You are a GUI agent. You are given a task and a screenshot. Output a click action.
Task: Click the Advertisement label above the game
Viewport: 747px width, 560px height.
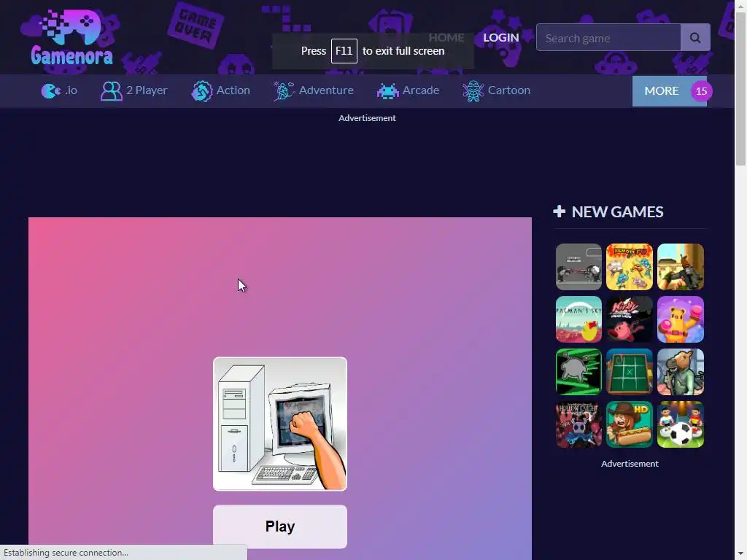368,118
